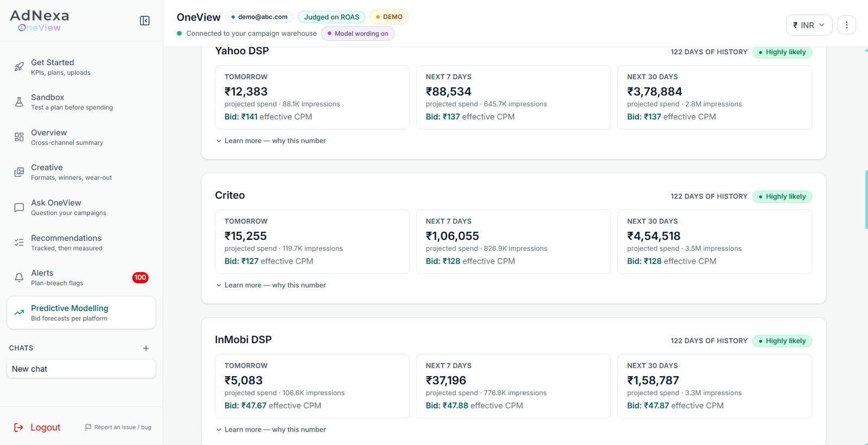868x445 pixels.
Task: Click the page vertical scrollbar thumb
Action: pos(866,200)
